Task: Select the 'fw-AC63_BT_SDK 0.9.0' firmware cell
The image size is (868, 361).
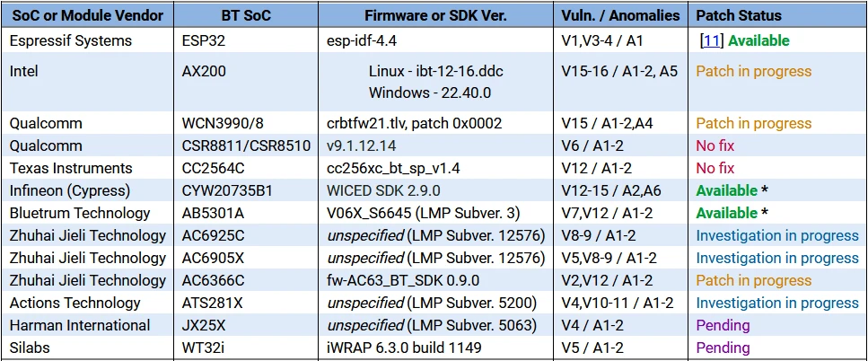Action: point(404,280)
